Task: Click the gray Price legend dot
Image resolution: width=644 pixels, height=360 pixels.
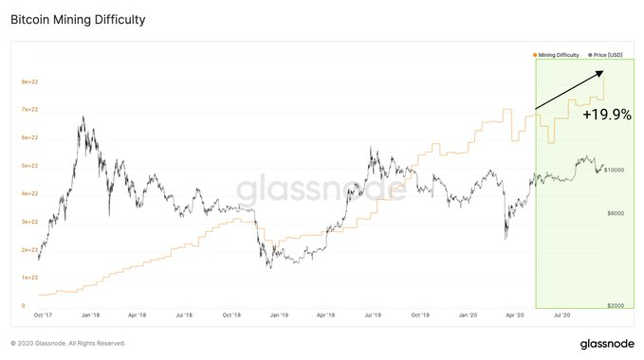Action: [590, 55]
